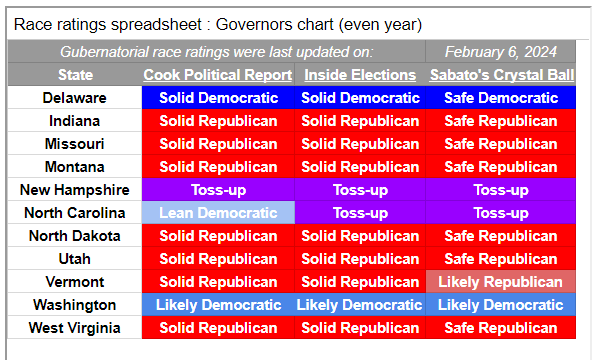Select Utah's Safe Republican cell
The height and width of the screenshot is (360, 611).
(x=501, y=259)
